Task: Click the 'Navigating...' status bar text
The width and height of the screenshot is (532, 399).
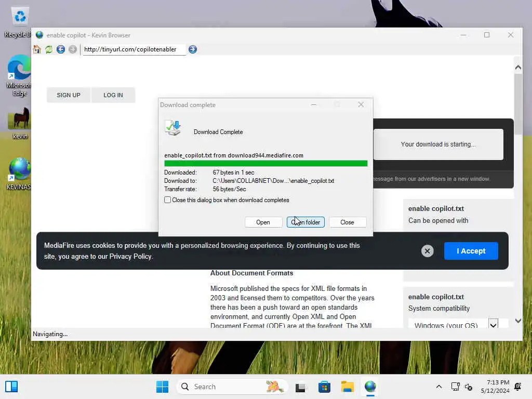Action: 50,334
